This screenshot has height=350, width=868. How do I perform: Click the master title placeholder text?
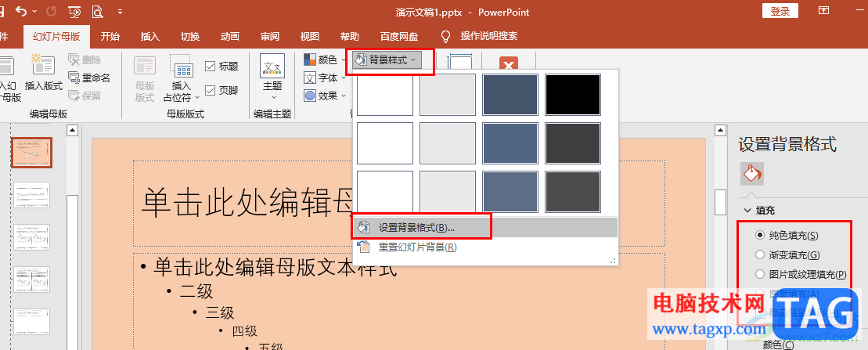[247, 202]
